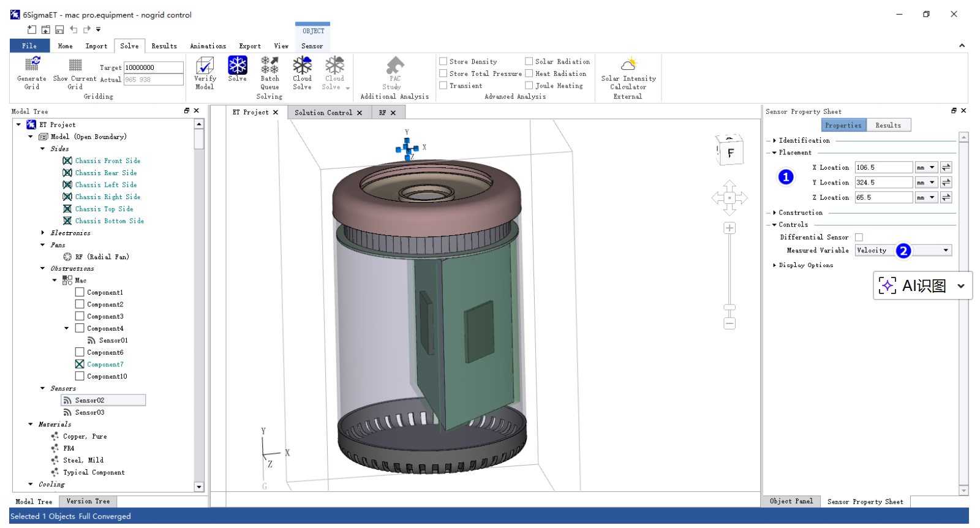This screenshot has width=980, height=528.
Task: Click the zoom slider handle in viewport
Action: coord(729,307)
